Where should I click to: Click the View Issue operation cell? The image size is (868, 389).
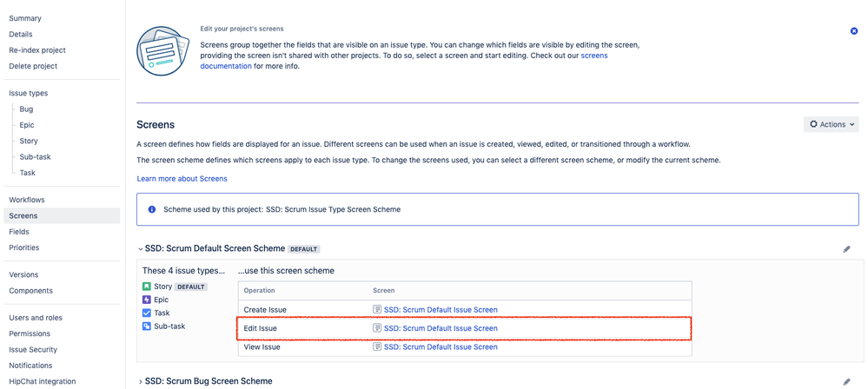(x=262, y=347)
